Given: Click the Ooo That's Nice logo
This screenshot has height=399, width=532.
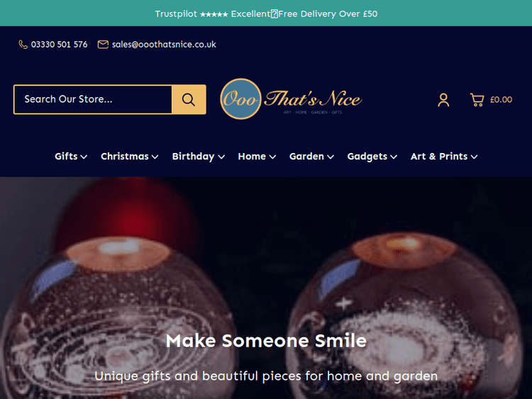Looking at the screenshot, I should click(x=291, y=99).
